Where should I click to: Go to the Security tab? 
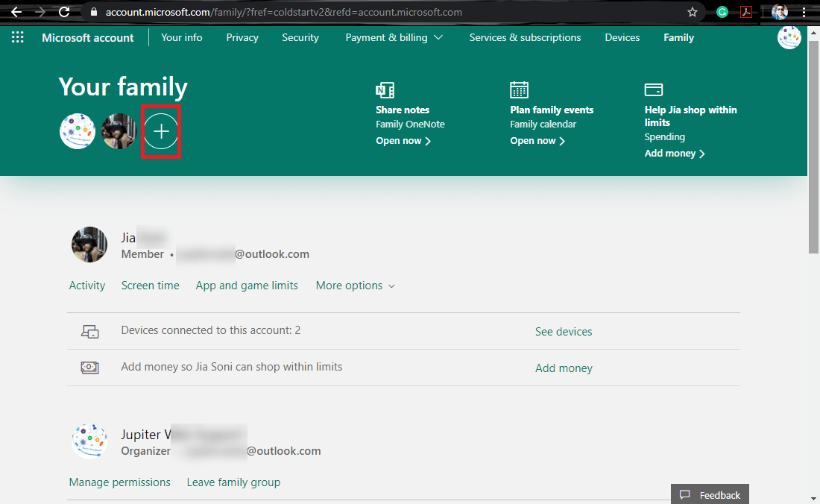[300, 37]
